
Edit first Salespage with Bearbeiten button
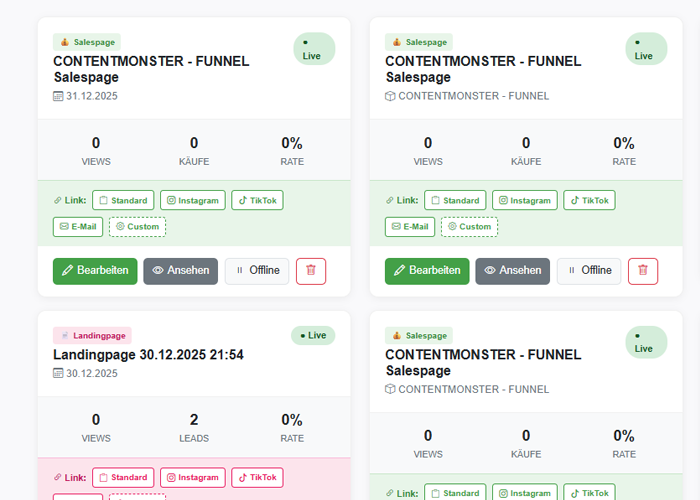[95, 271]
